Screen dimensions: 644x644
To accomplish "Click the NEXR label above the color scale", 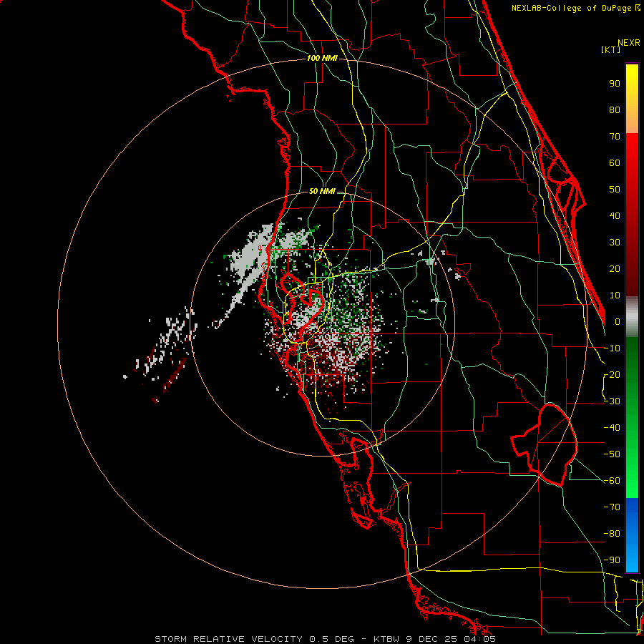I will (629, 43).
